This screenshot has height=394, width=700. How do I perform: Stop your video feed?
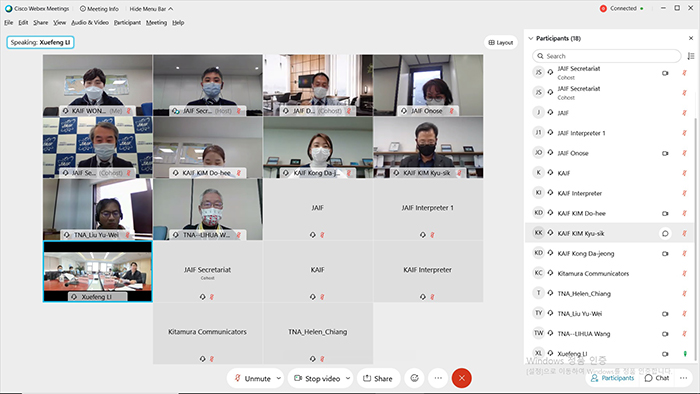(317, 378)
